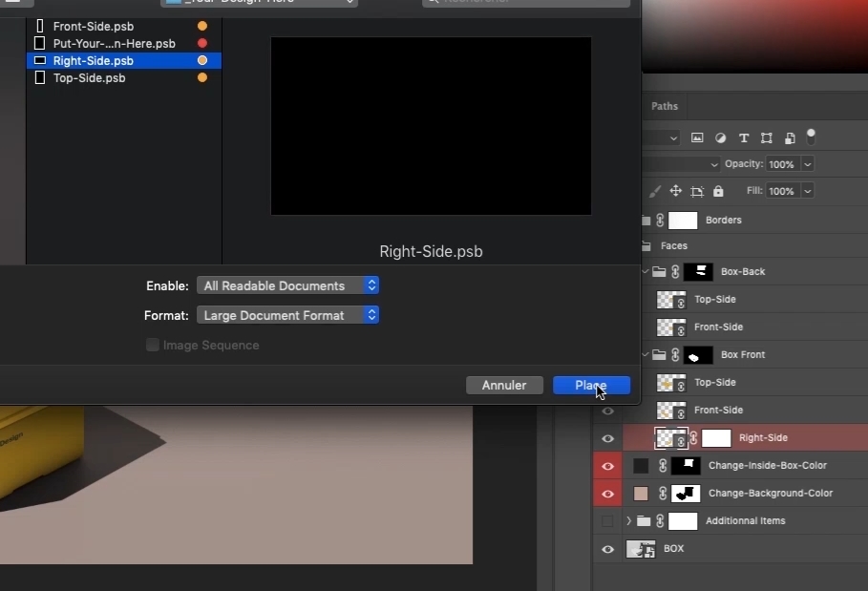Screen dimensions: 868x591
Task: Click the prevent artboard auto-nesting lock icon
Action: [x=697, y=192]
